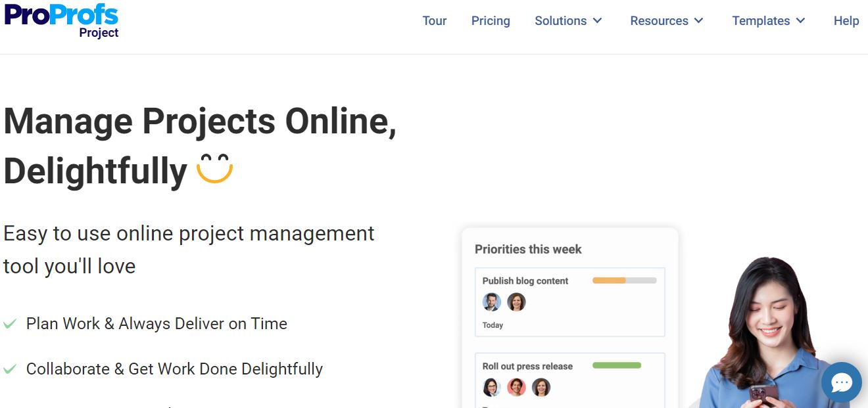Open the live chat bubble icon

(x=841, y=382)
